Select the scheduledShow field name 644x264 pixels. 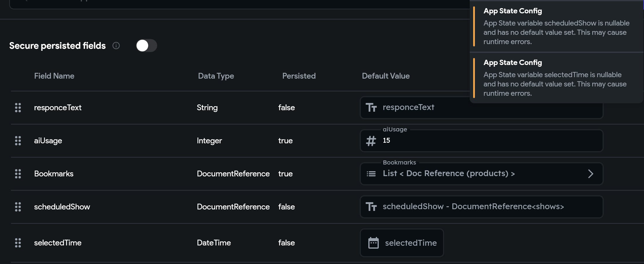62,207
